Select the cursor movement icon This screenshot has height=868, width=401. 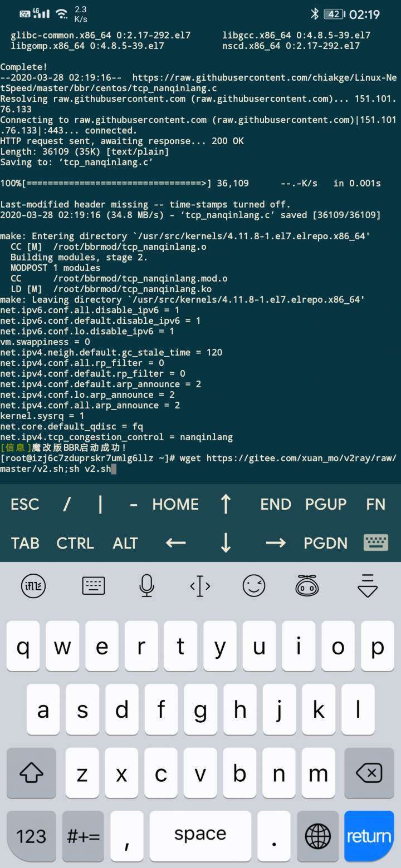pos(200,585)
